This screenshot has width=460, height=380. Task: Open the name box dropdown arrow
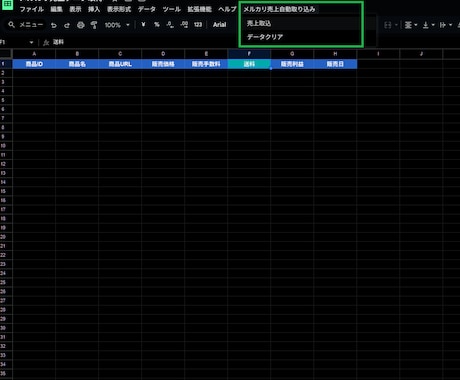pyautogui.click(x=31, y=42)
